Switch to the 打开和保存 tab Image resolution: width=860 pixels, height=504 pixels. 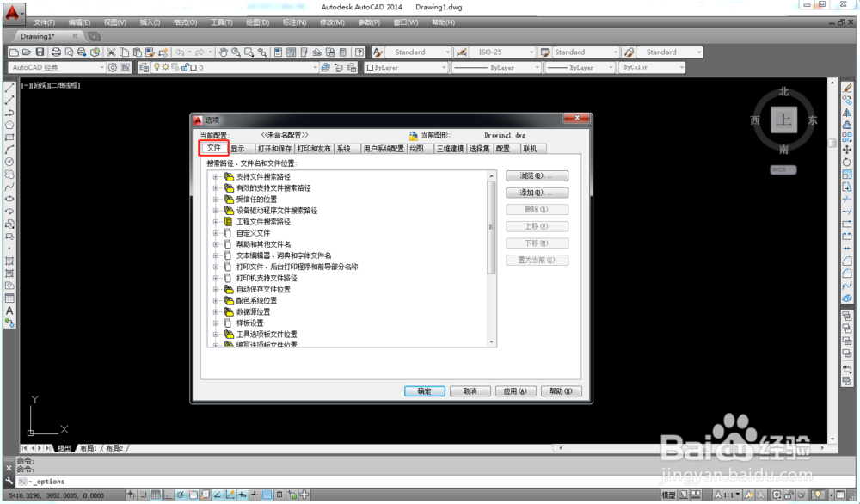click(275, 149)
